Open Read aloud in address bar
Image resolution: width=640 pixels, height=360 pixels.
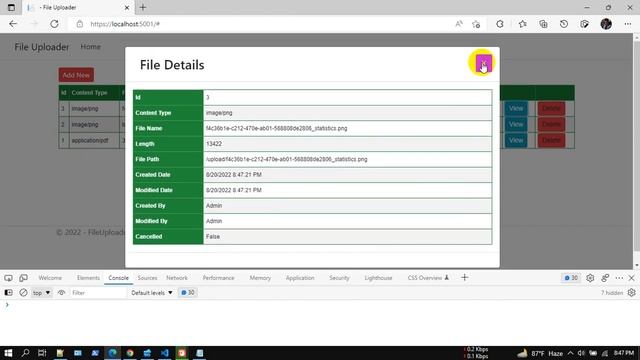pyautogui.click(x=459, y=24)
